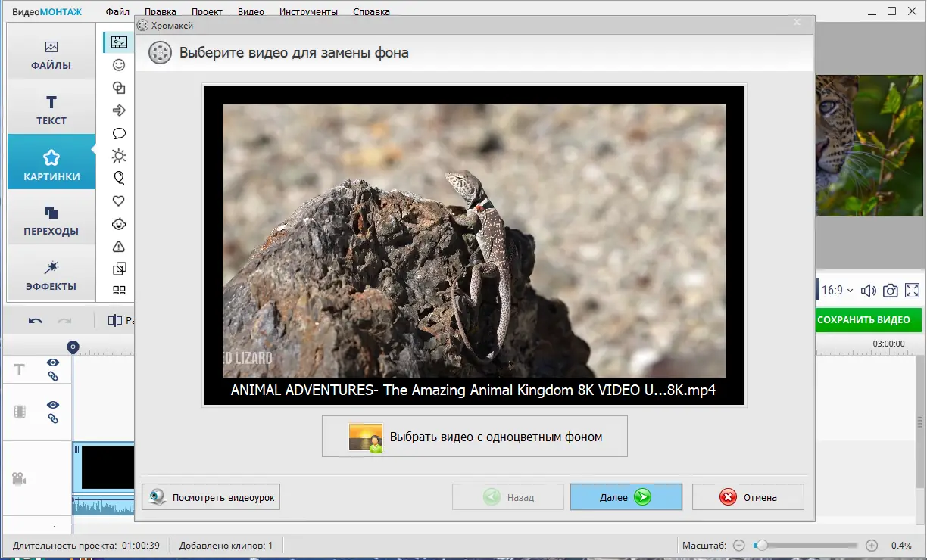Toggle visibility eye on the text track
927x560 pixels.
click(53, 362)
